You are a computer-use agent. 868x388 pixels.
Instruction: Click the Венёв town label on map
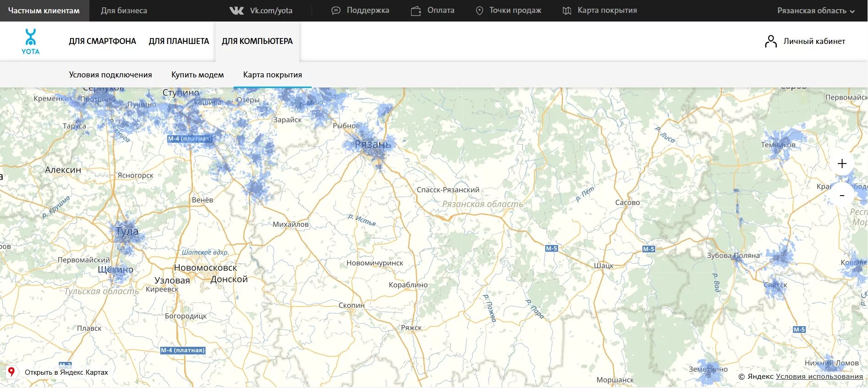pyautogui.click(x=202, y=200)
